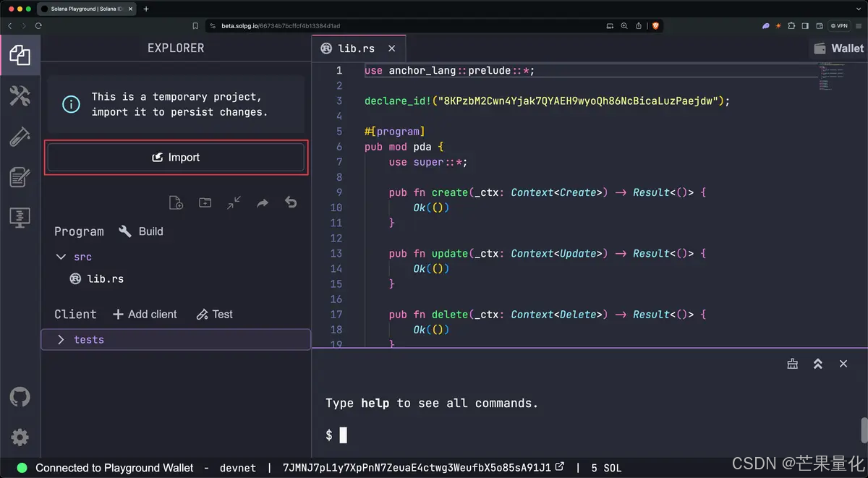Maximize terminal with double chevron icon
The image size is (868, 478).
point(817,364)
